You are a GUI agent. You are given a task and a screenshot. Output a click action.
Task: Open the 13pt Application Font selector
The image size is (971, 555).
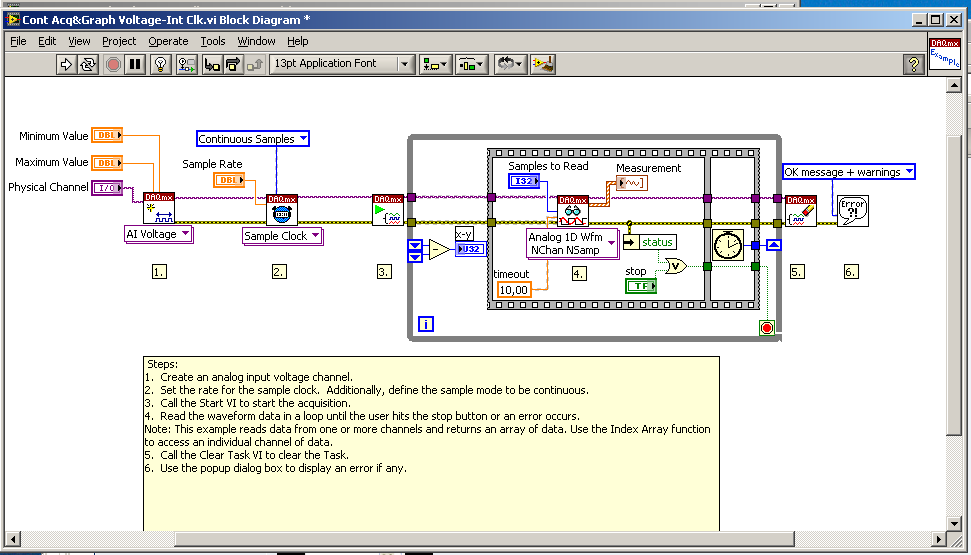coord(342,64)
